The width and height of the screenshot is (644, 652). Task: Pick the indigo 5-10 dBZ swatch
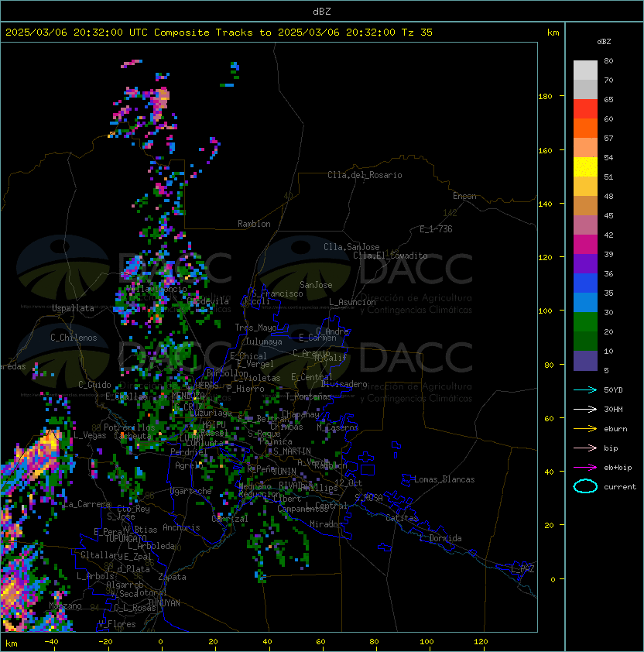click(x=585, y=361)
